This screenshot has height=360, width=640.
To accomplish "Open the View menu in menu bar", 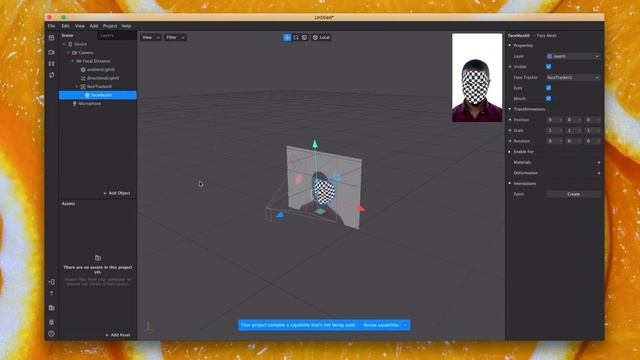I will (80, 26).
